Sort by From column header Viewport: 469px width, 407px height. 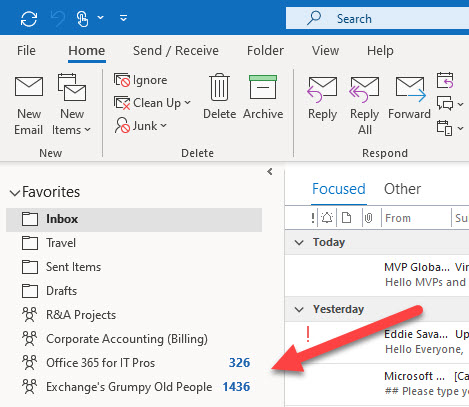(398, 218)
